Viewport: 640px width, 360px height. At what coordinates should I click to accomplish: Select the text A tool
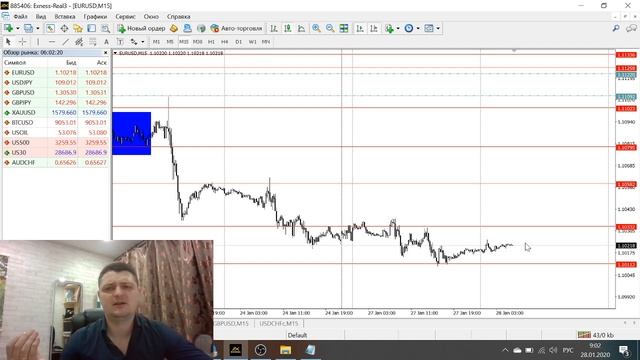pyautogui.click(x=106, y=42)
